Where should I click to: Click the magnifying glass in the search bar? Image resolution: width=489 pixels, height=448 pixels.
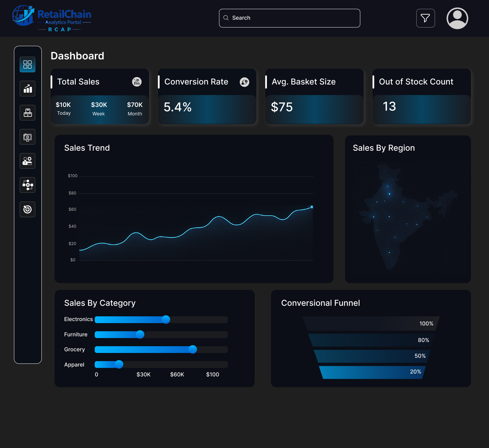click(x=226, y=18)
